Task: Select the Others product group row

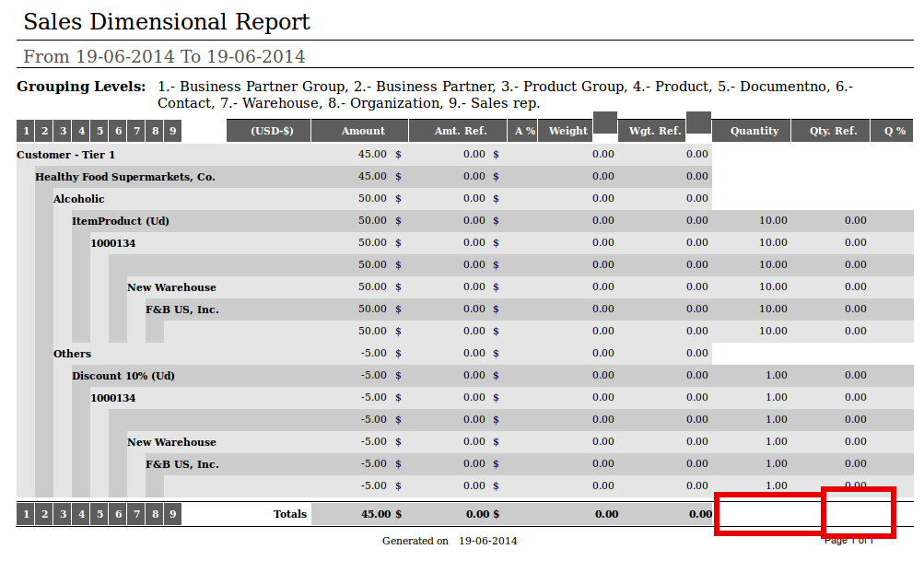Action: [x=73, y=354]
